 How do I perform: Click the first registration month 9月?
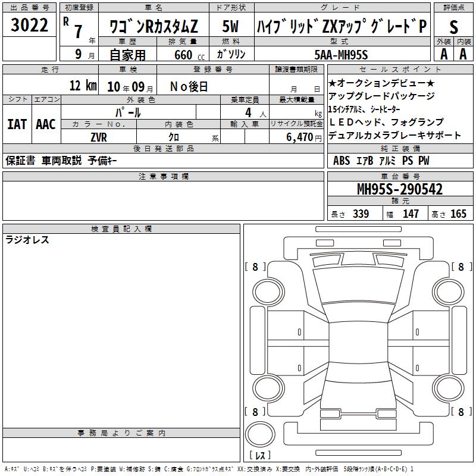pos(84,54)
